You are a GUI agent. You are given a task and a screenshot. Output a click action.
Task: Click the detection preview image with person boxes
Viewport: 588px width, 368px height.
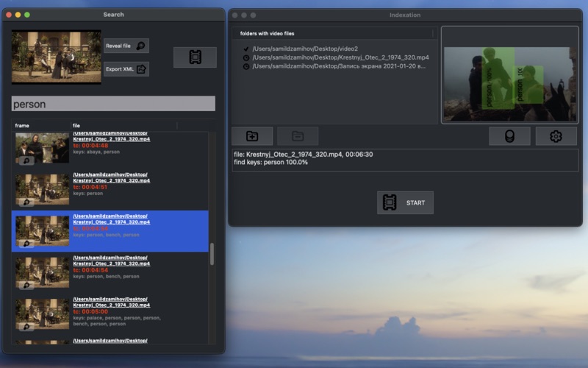pos(509,85)
